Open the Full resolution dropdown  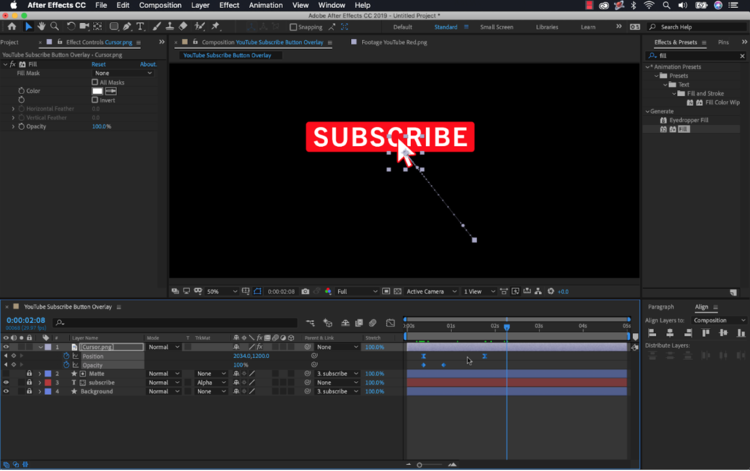(357, 291)
